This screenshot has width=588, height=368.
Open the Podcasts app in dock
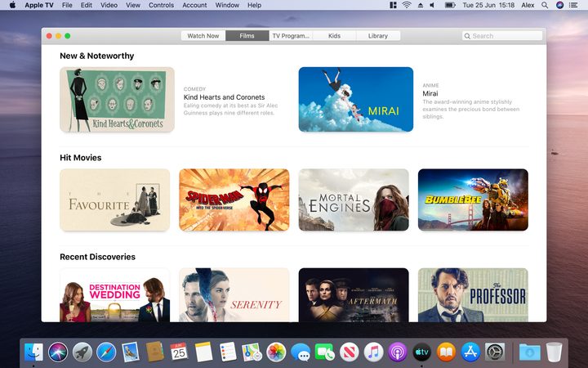(x=398, y=352)
